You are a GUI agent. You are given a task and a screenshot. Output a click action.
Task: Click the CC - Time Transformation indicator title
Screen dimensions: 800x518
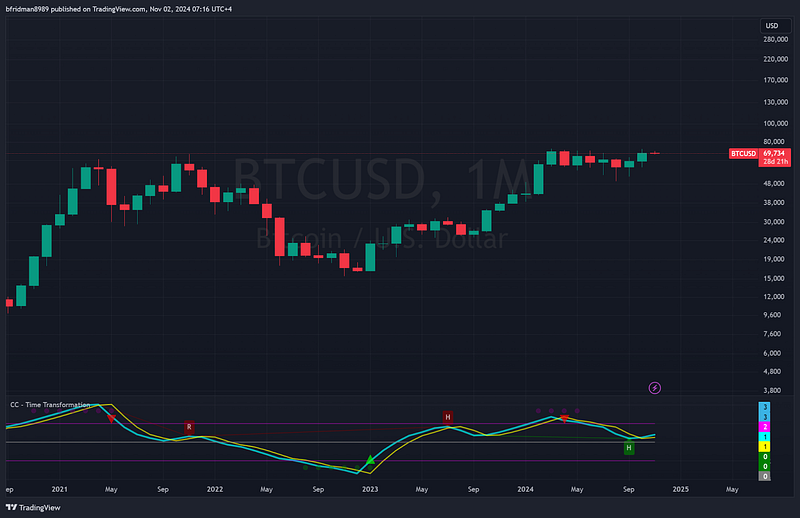tap(50, 405)
